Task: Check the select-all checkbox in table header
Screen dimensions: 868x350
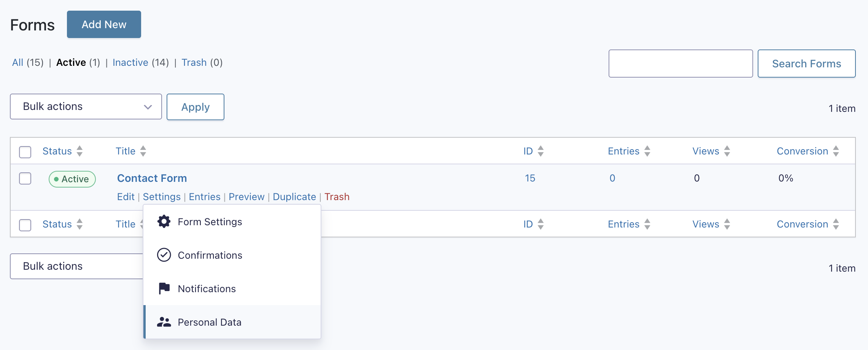Action: click(x=25, y=152)
